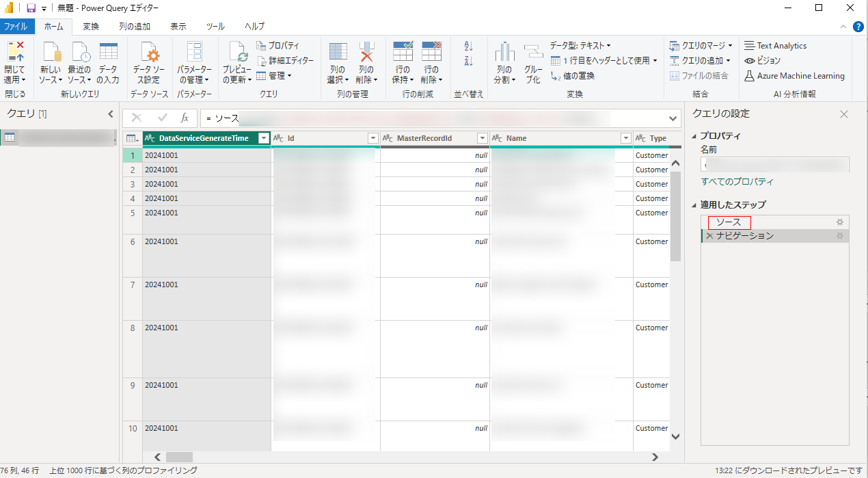Sort ascending with the A-Z icon
Image resolution: width=868 pixels, height=478 pixels.
click(x=468, y=46)
